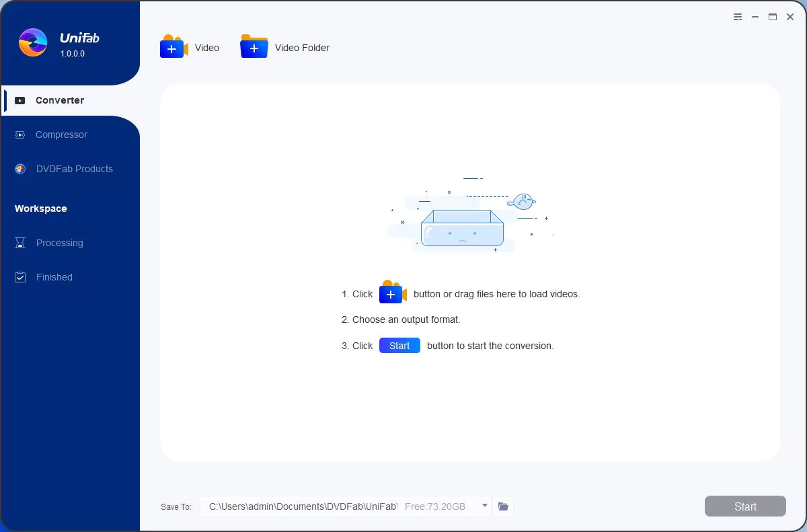807x532 pixels.
Task: Click the UniFab logo
Action: pyautogui.click(x=33, y=43)
